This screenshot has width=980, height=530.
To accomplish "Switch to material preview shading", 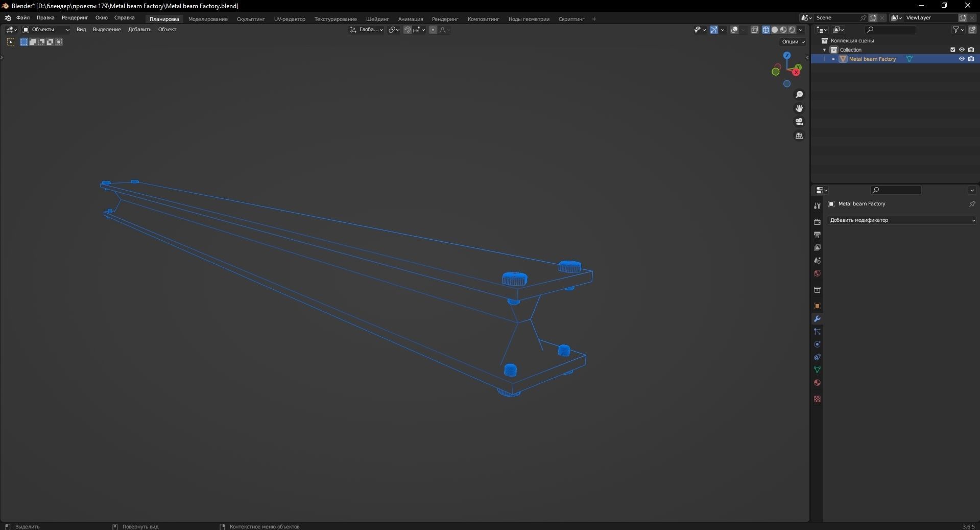I will point(783,30).
